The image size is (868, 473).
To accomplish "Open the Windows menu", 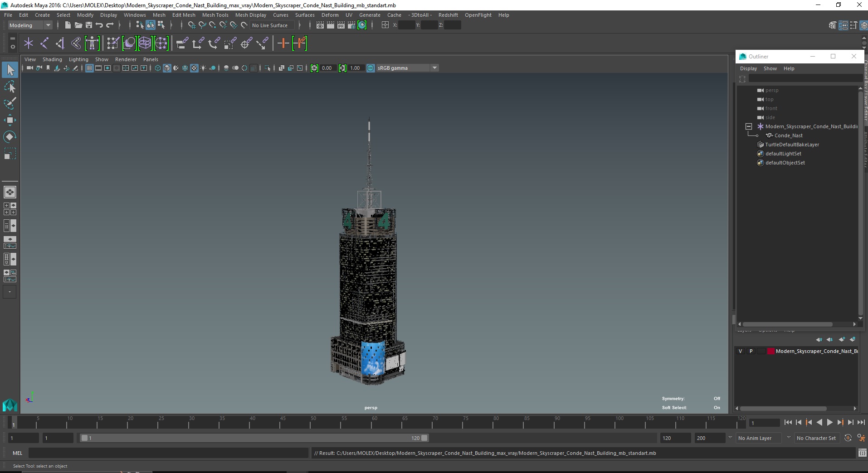I will (135, 15).
